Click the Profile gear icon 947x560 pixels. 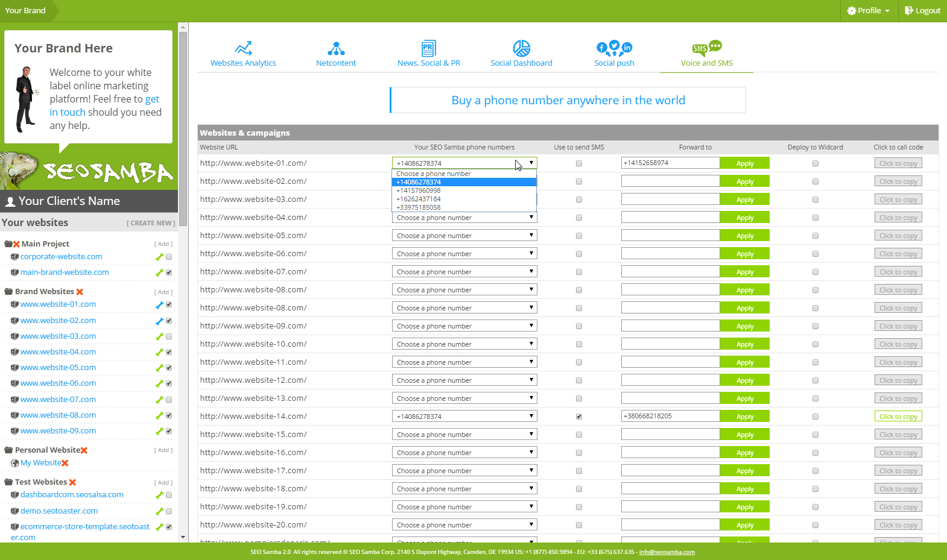(x=851, y=11)
